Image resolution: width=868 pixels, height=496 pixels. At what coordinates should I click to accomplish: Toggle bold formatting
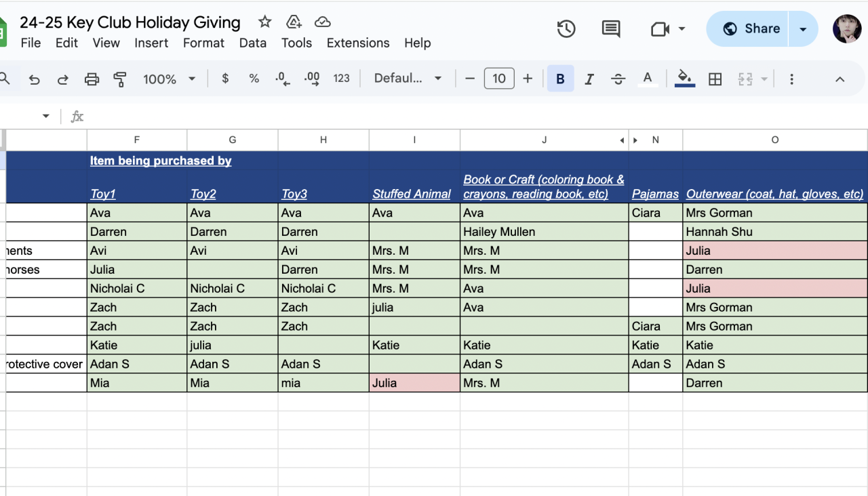coord(560,79)
